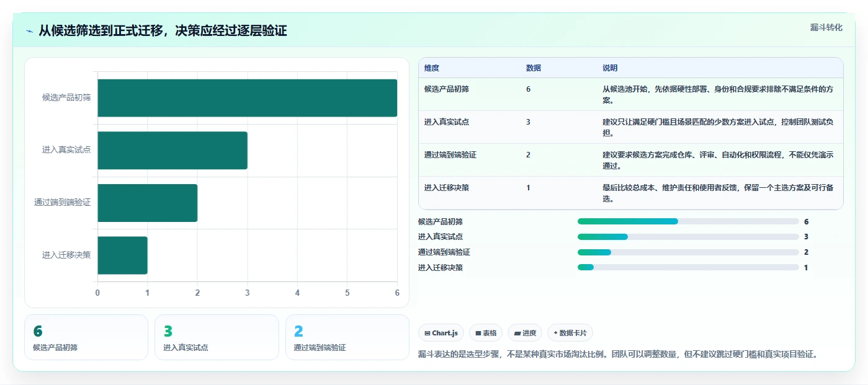
Task: Click description starting 建议要求候选方案
Action: click(718, 161)
